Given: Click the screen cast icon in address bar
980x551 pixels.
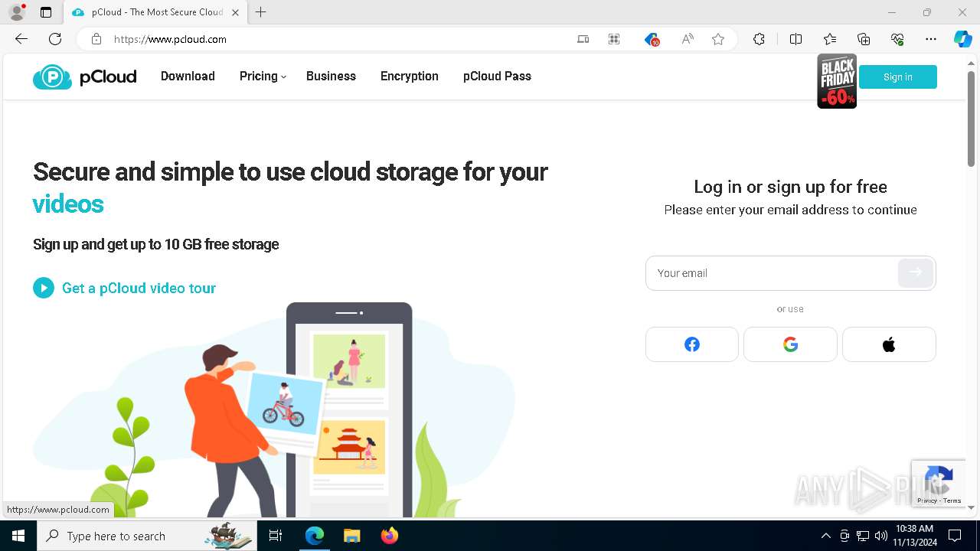Looking at the screenshot, I should (583, 39).
